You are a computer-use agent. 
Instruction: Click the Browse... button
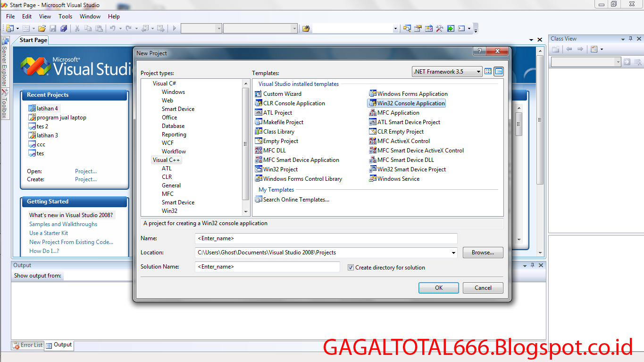tap(483, 253)
